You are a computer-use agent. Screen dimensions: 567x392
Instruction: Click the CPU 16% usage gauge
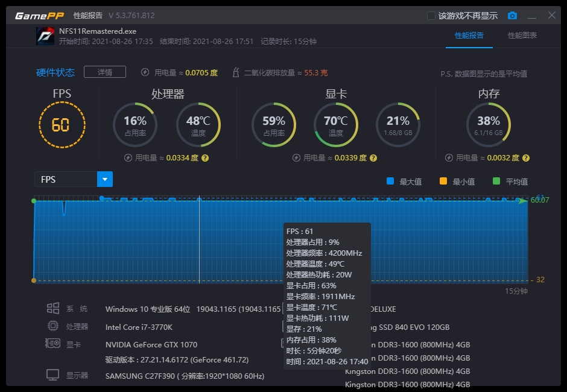(x=135, y=125)
